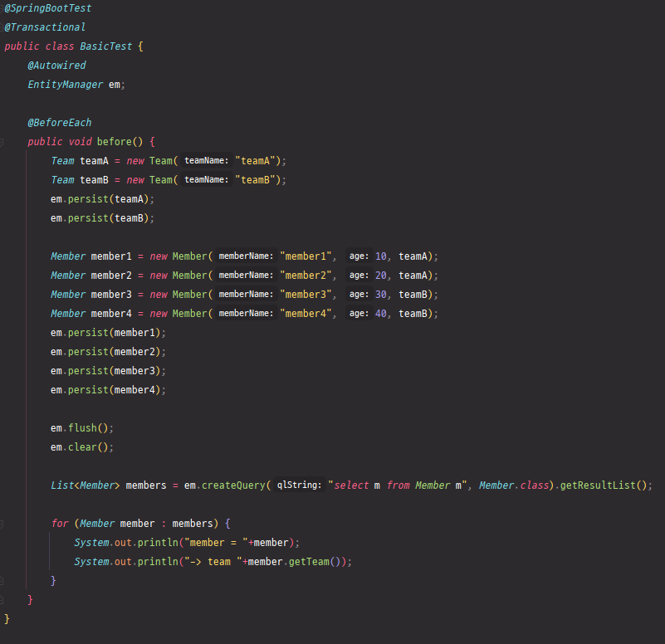Screen dimensions: 665x644
Task: Click the for keyword
Action: coord(60,523)
